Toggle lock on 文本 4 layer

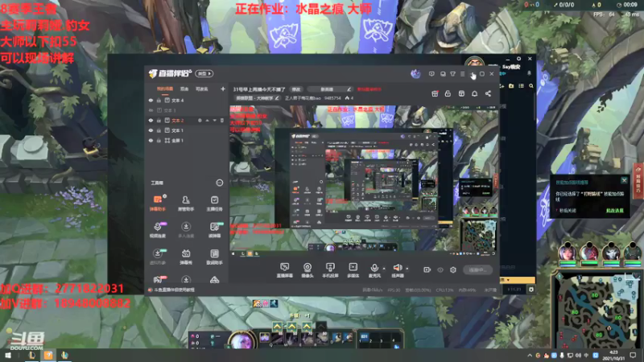click(x=159, y=101)
